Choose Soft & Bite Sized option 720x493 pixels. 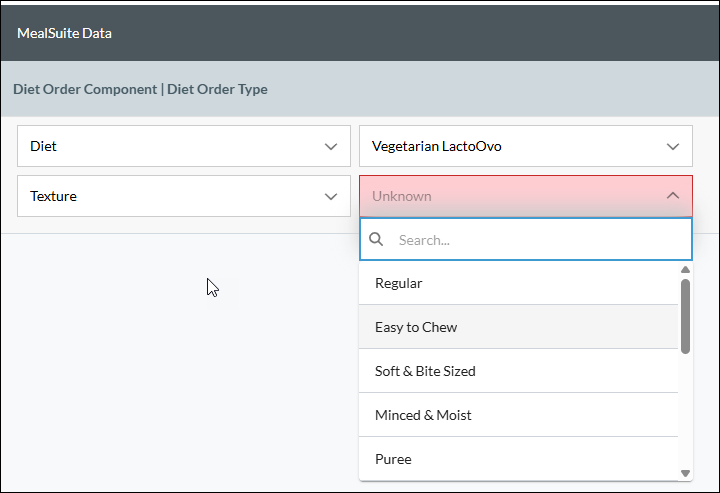(518, 371)
